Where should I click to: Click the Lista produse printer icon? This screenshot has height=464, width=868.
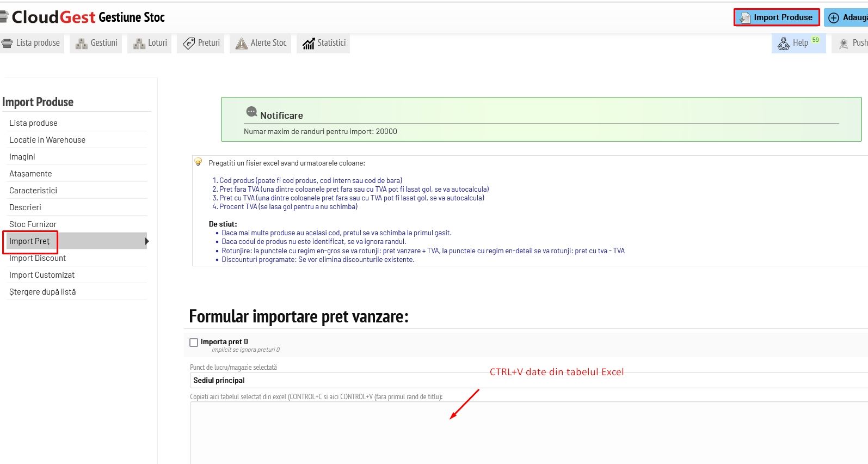click(x=7, y=43)
